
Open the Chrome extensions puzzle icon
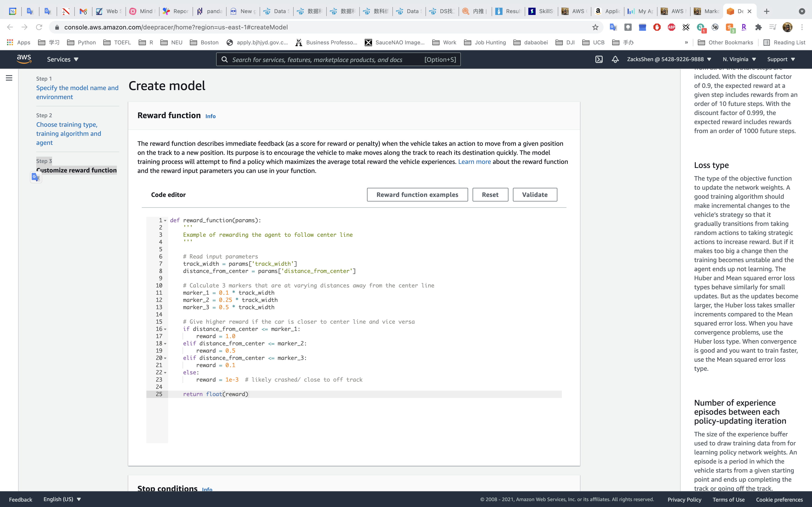tap(758, 27)
